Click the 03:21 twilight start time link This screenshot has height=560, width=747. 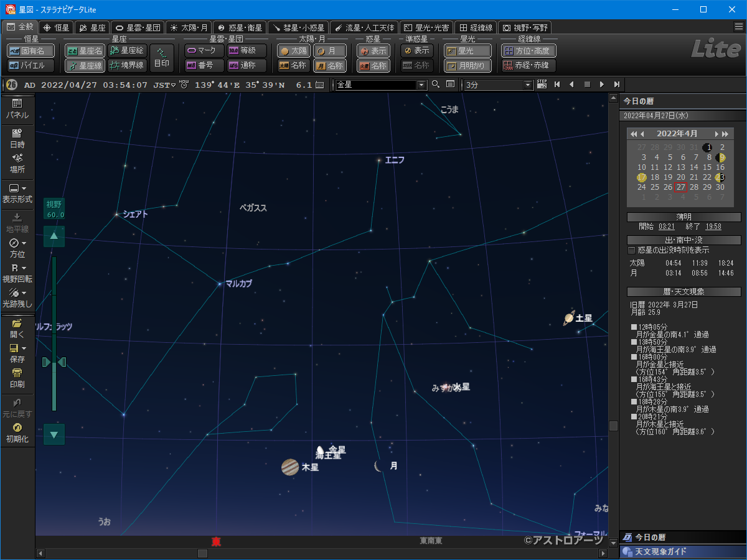click(x=666, y=227)
